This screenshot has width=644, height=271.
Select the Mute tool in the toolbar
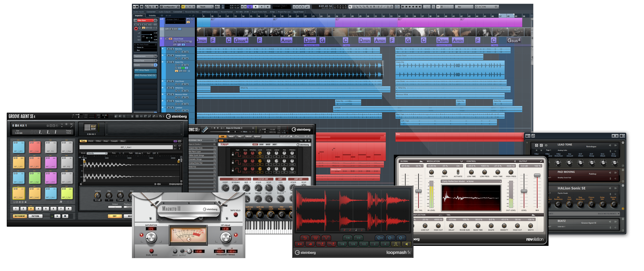[371, 7]
